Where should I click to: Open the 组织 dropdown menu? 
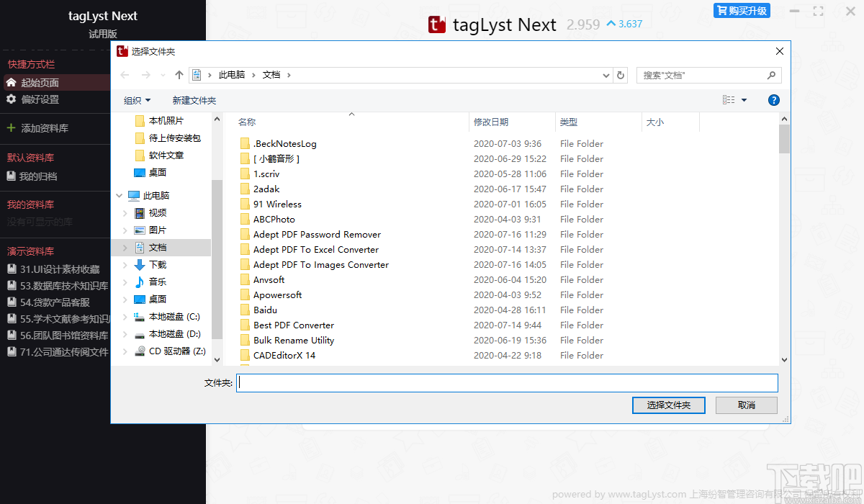point(135,100)
